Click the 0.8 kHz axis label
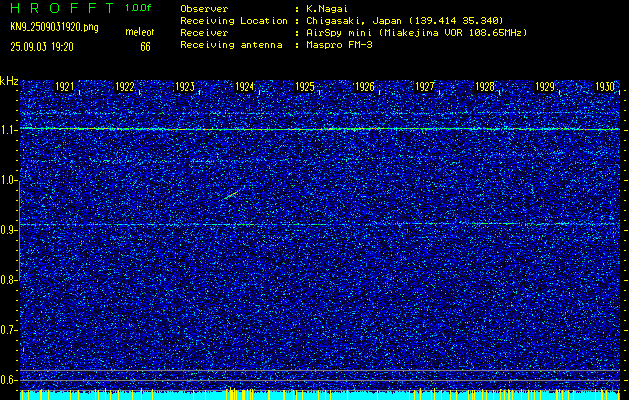The image size is (629, 400). pos(9,280)
